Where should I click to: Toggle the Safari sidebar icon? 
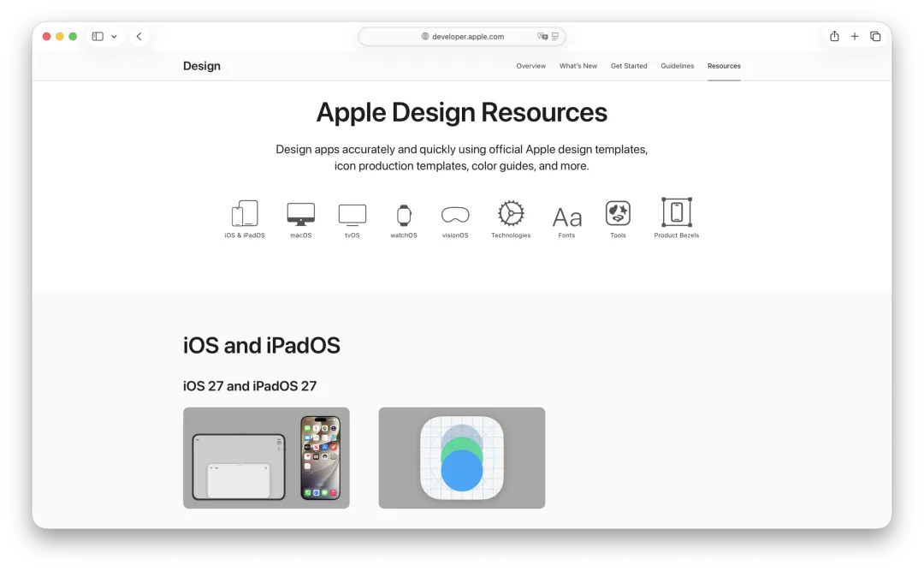(x=98, y=37)
